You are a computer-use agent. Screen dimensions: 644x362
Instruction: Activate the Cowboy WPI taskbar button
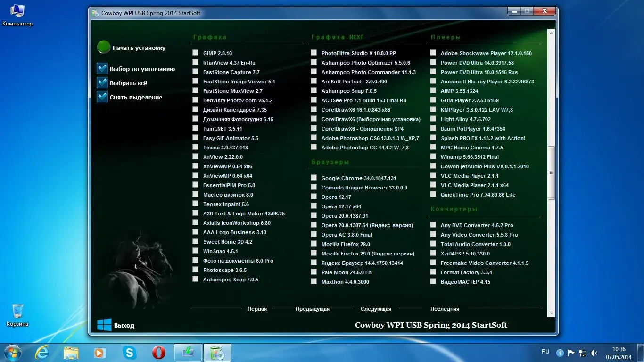(x=217, y=352)
